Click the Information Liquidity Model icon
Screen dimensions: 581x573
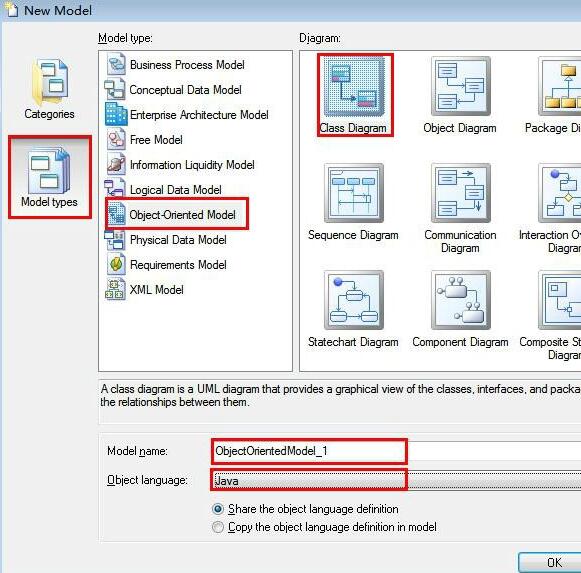(x=116, y=164)
